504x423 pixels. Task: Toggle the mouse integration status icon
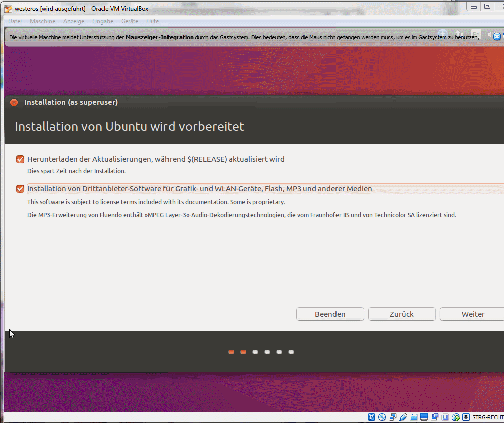(456, 417)
